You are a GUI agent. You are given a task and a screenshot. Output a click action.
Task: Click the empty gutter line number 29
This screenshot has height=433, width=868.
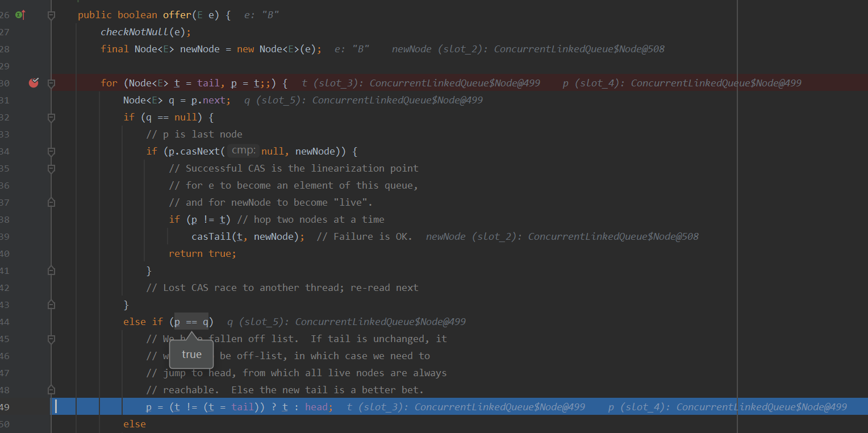click(5, 66)
